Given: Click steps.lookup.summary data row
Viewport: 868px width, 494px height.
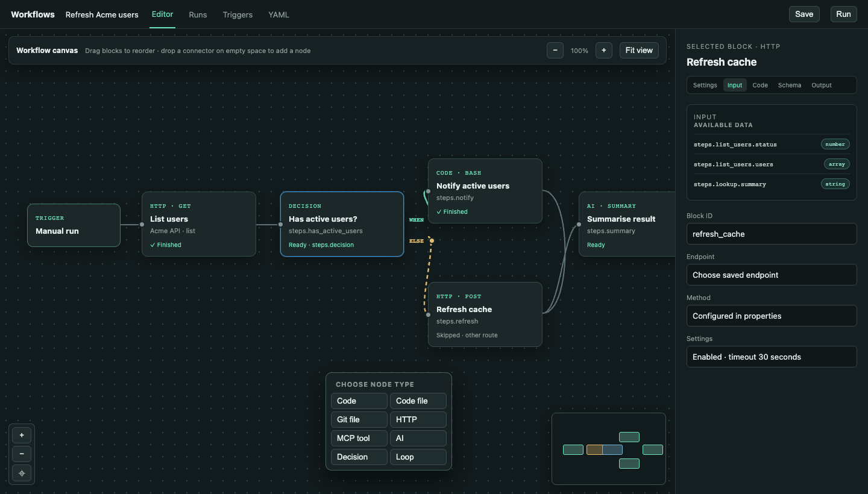Looking at the screenshot, I should [772, 184].
